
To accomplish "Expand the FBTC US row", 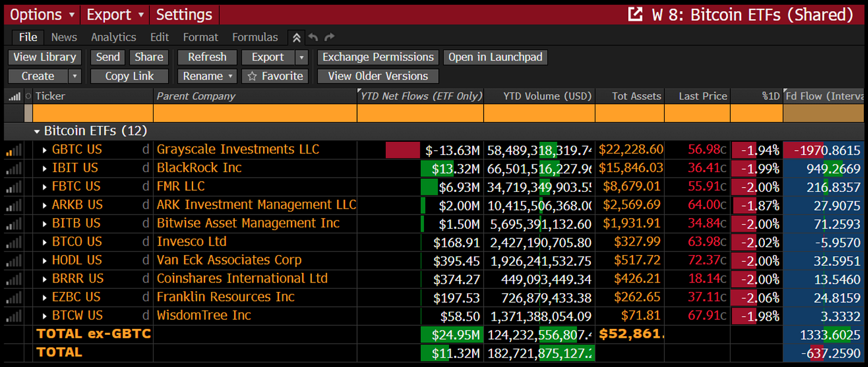I will coord(45,187).
